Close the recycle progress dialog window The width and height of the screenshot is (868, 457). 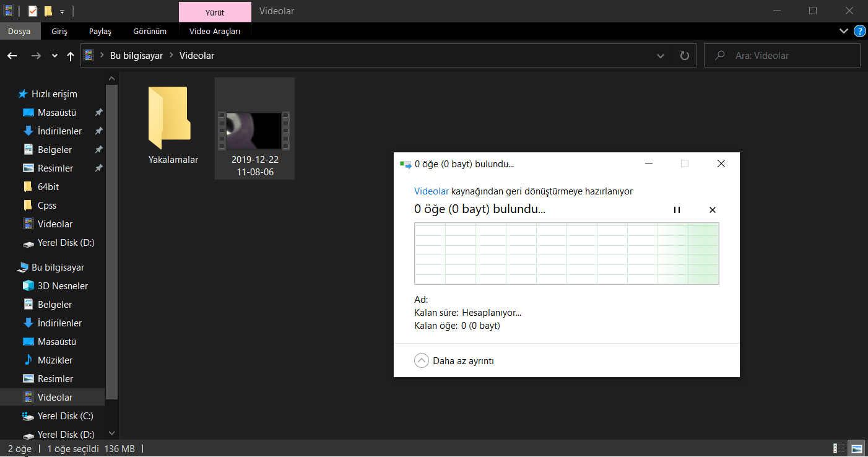[721, 164]
